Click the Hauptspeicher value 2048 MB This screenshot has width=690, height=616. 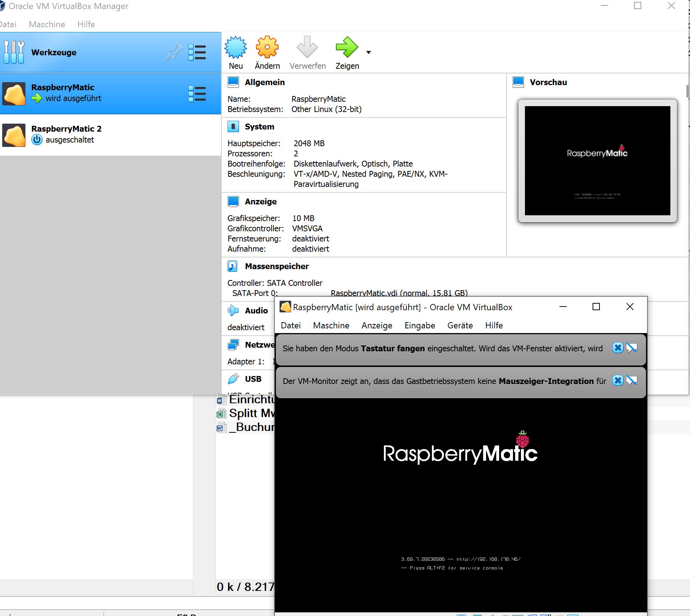pos(309,143)
